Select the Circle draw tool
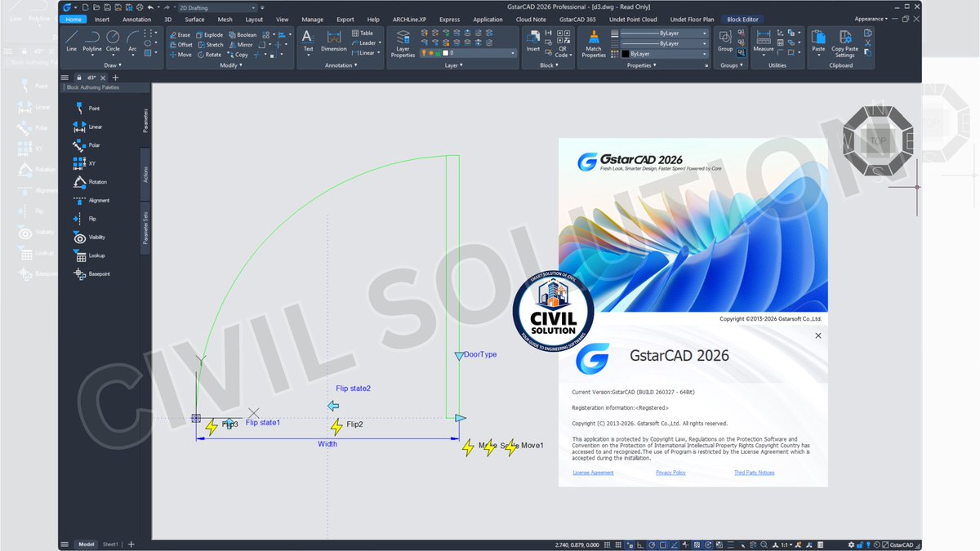 113,40
